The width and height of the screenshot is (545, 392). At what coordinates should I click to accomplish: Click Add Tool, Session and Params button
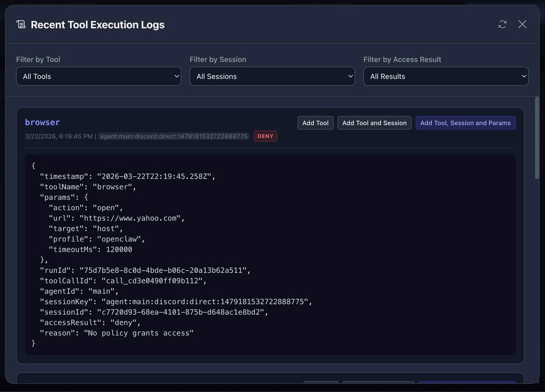(466, 123)
